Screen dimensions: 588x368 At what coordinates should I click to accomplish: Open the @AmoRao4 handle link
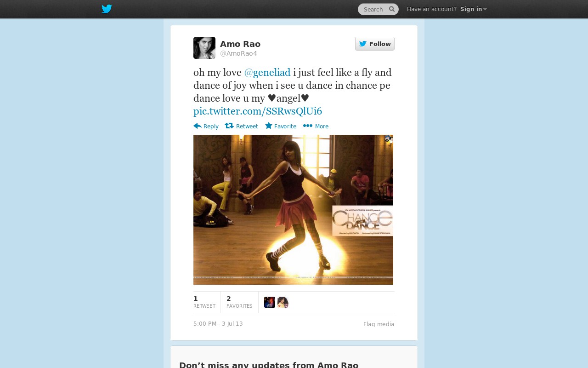pyautogui.click(x=238, y=53)
